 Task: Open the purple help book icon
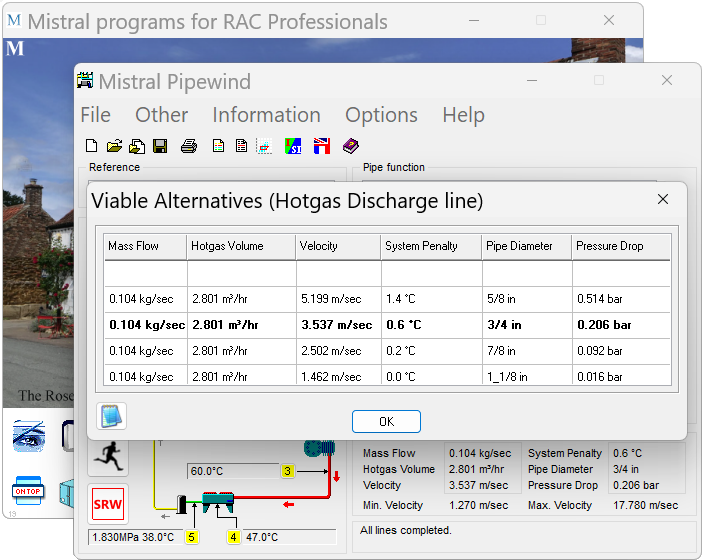(x=351, y=146)
